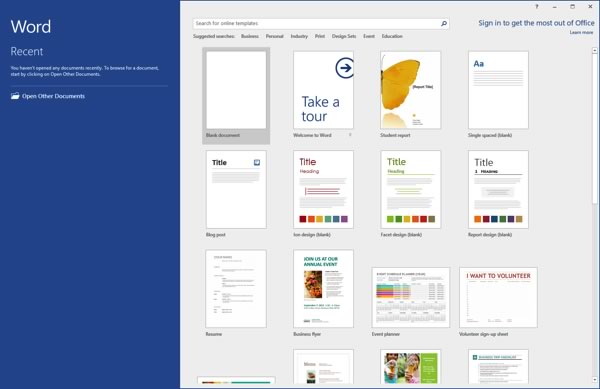Pick the Event planner template
Image resolution: width=600 pixels, height=389 pixels.
tap(411, 302)
